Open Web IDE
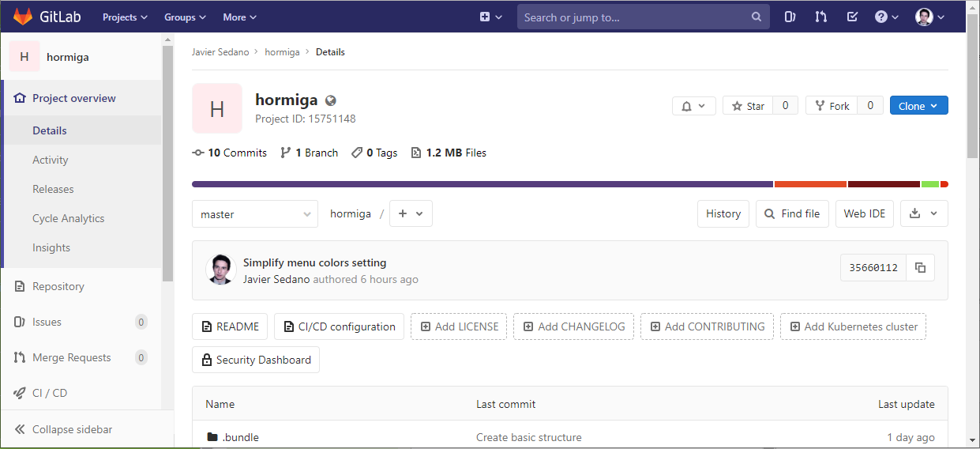Viewport: 980px width, 449px height. [x=865, y=213]
